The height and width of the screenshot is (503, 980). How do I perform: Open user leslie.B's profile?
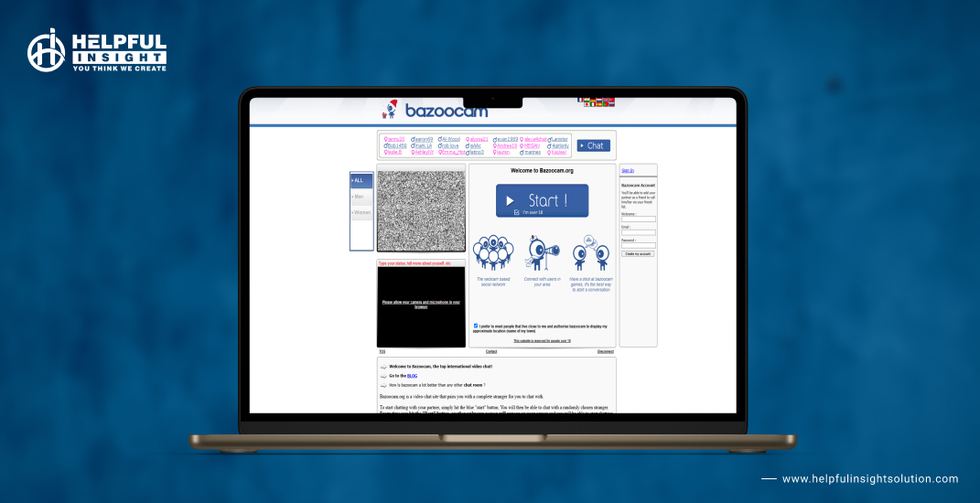(395, 153)
